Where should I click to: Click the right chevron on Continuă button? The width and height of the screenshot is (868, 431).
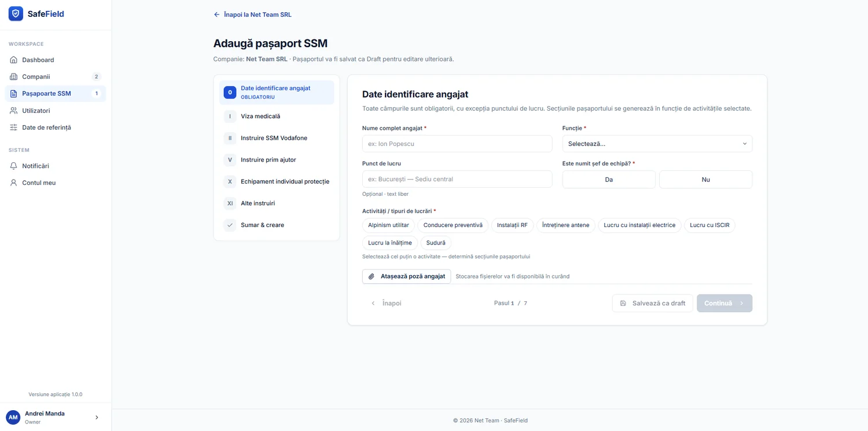[742, 303]
